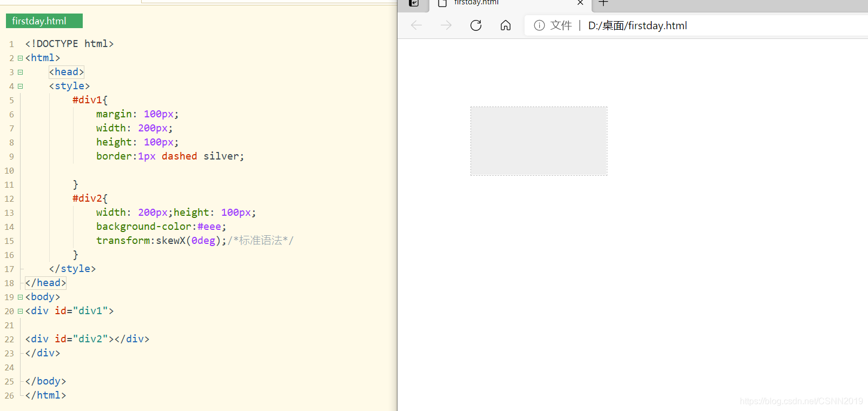868x411 pixels.
Task: Click line number 10 in the gutter
Action: click(x=9, y=170)
